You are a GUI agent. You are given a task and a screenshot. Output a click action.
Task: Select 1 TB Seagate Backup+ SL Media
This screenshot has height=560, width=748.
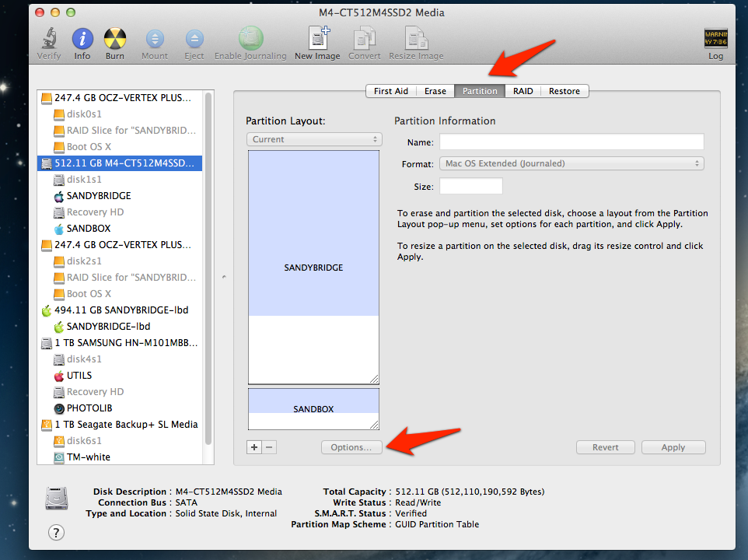[119, 425]
